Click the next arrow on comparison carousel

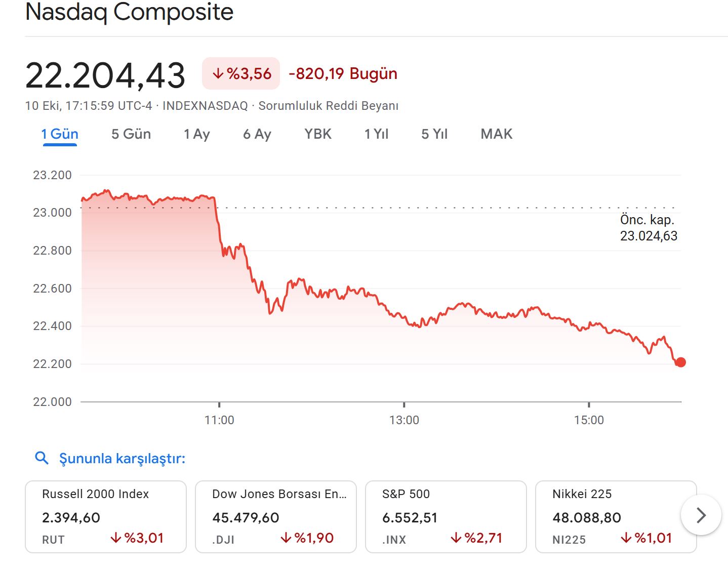(701, 515)
